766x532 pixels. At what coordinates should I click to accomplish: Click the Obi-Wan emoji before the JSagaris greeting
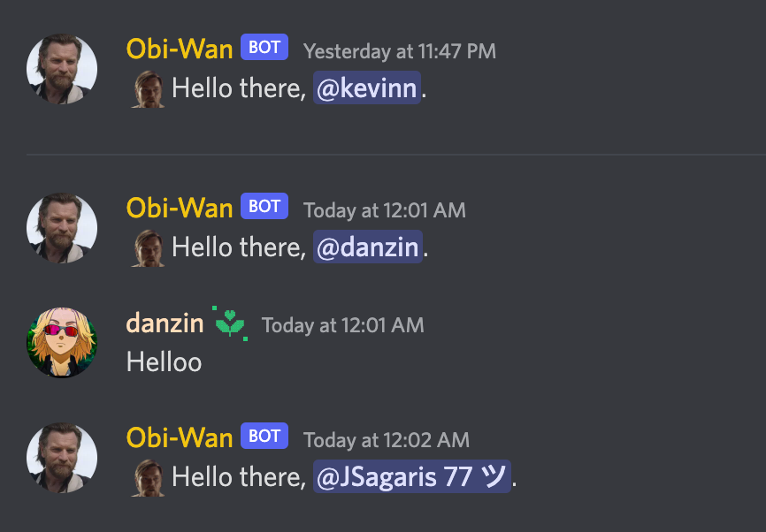[x=148, y=478]
